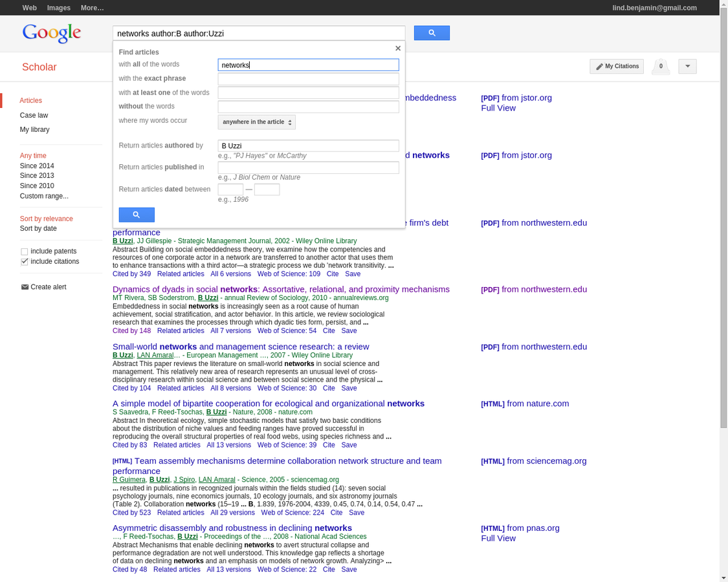Filter results to Since 2013
This screenshot has height=582, width=728.
37,175
